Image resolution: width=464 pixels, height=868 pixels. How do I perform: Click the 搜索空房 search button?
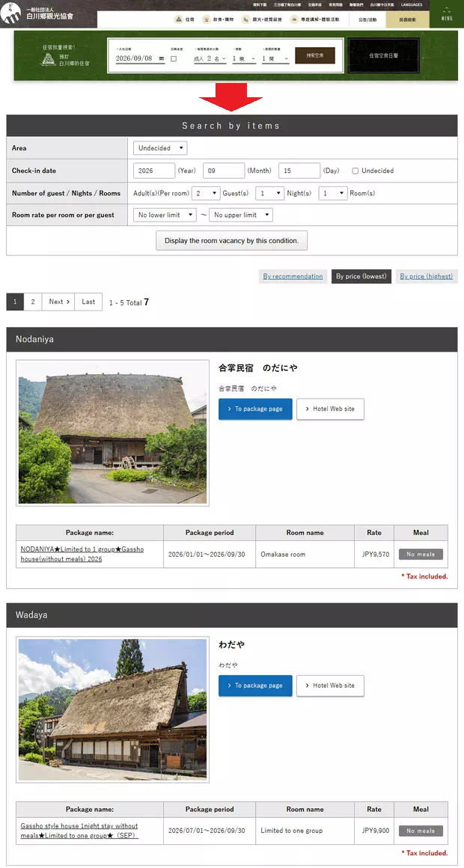point(314,55)
